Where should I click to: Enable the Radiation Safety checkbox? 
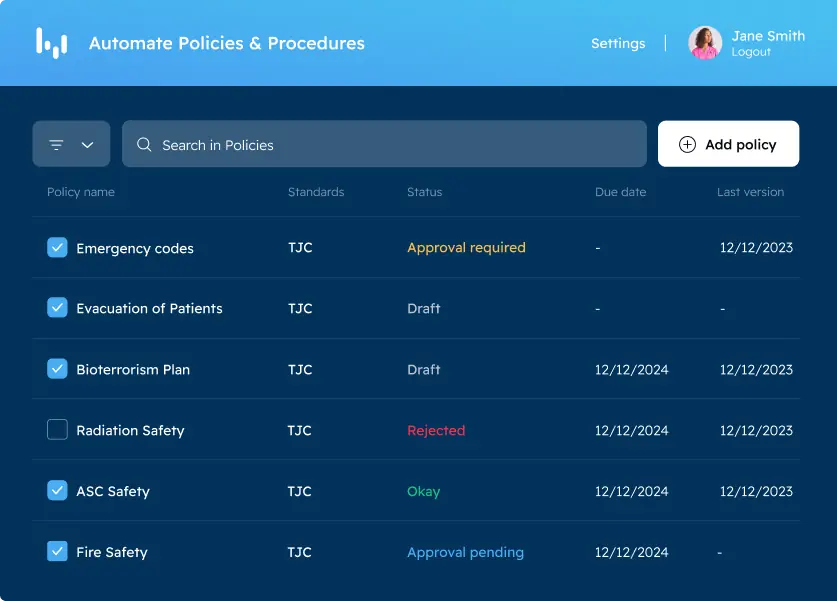(x=57, y=429)
